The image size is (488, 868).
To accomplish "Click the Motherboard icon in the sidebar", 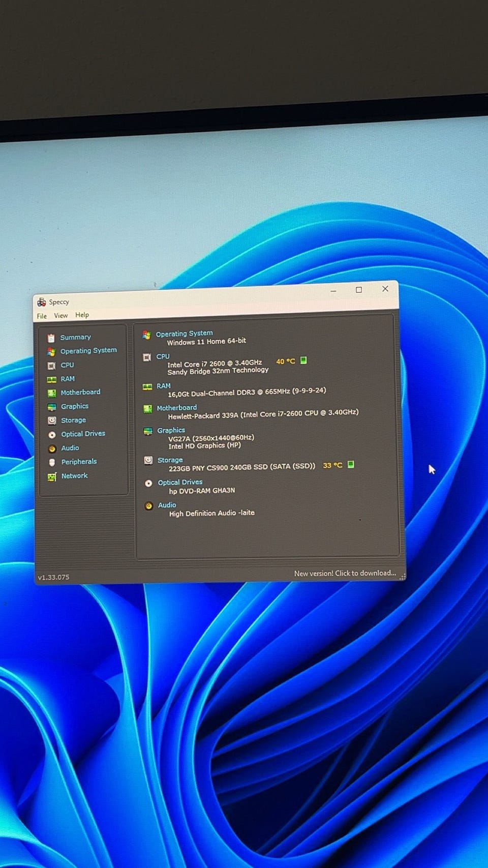I will pos(51,393).
